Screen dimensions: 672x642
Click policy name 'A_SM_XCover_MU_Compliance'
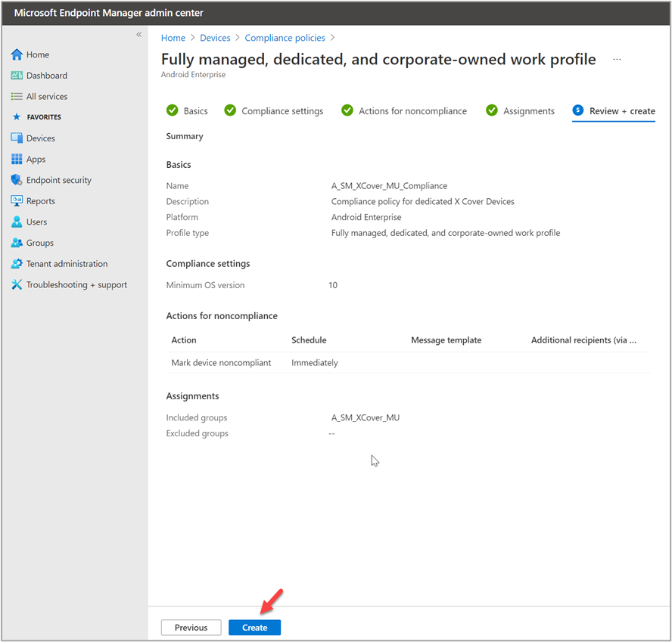coord(389,186)
